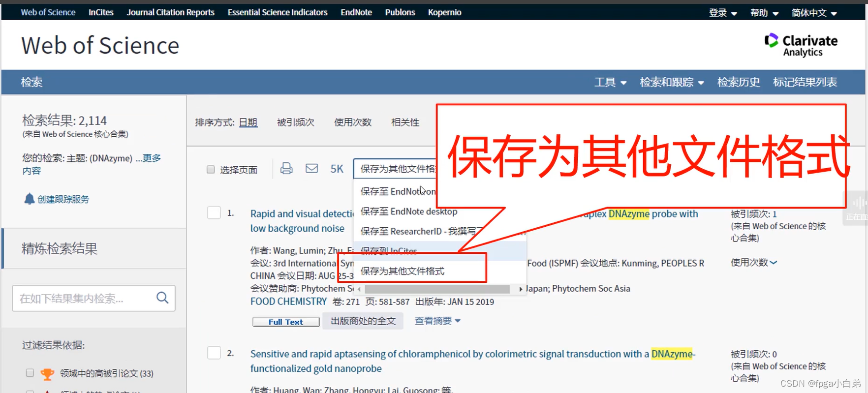Image resolution: width=868 pixels, height=393 pixels.
Task: Click 更多内容 link in search summary
Action: 152,158
